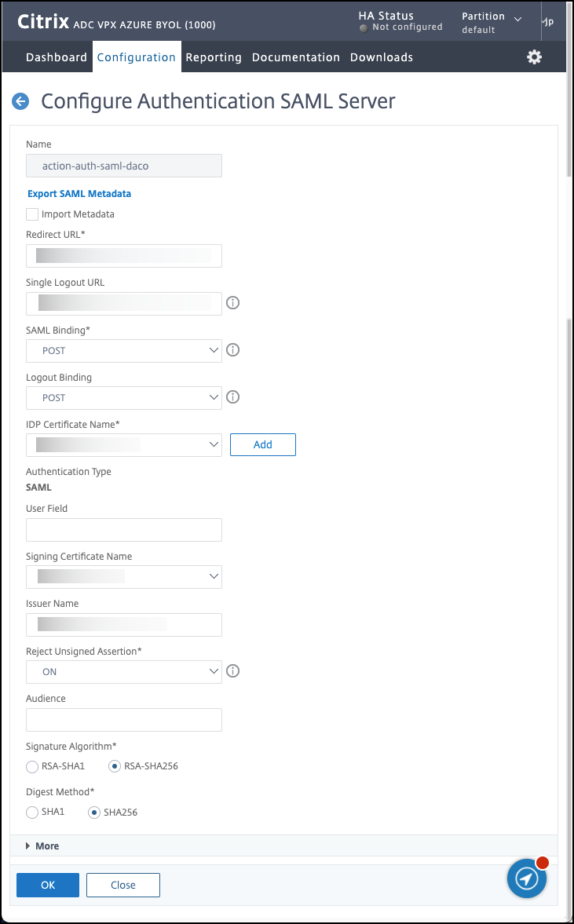Open the SAML Binding dropdown
The width and height of the screenshot is (574, 924).
tap(124, 351)
